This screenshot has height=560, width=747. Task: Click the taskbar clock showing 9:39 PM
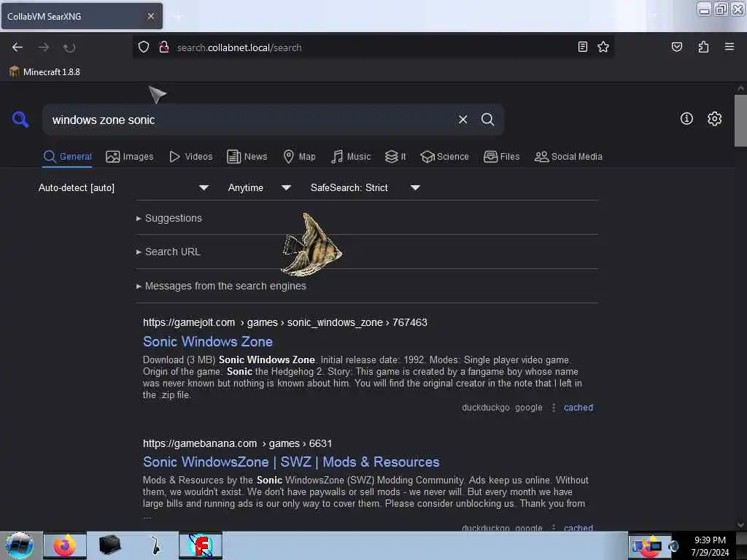click(x=710, y=546)
